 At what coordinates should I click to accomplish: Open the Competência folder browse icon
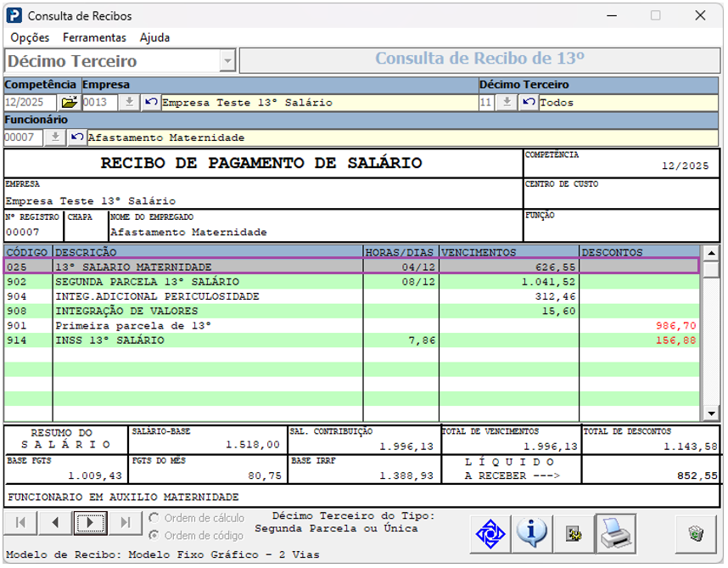(x=69, y=103)
